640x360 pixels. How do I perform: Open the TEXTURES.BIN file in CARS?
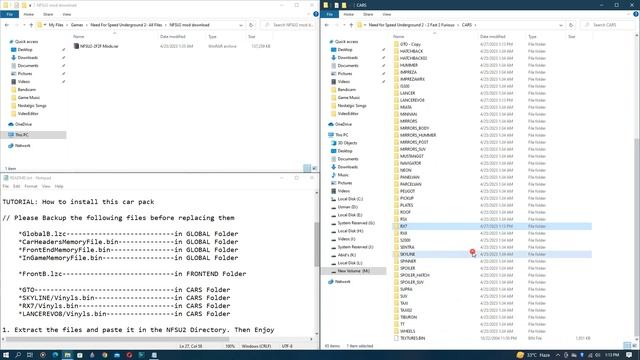pyautogui.click(x=409, y=338)
